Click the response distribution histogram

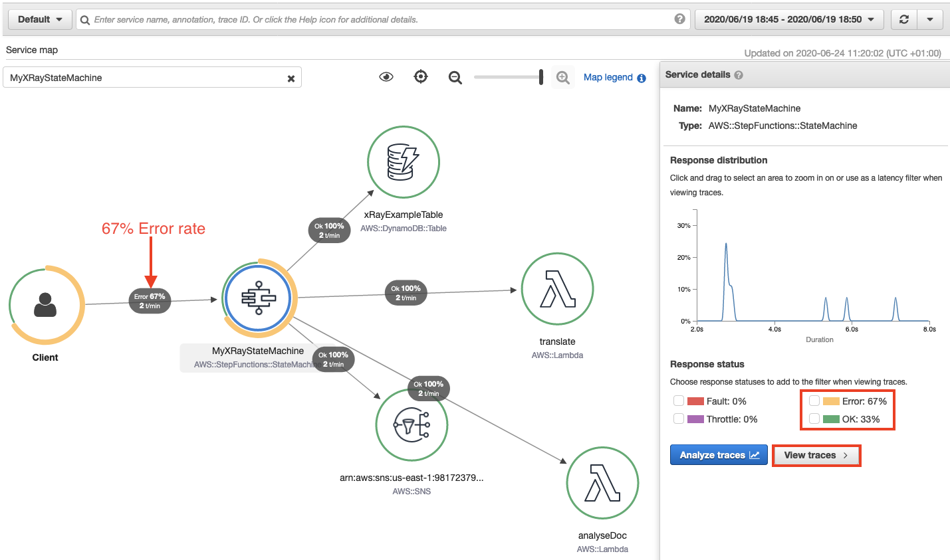(x=813, y=266)
